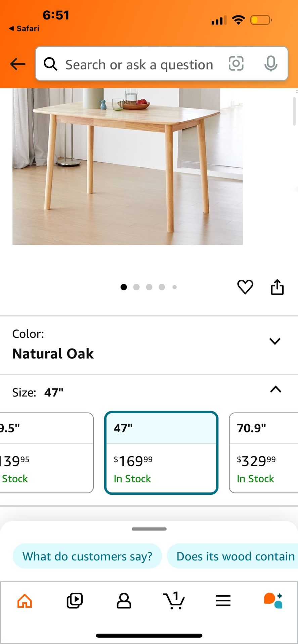Expand the Color Natural Oak dropdown

click(275, 341)
